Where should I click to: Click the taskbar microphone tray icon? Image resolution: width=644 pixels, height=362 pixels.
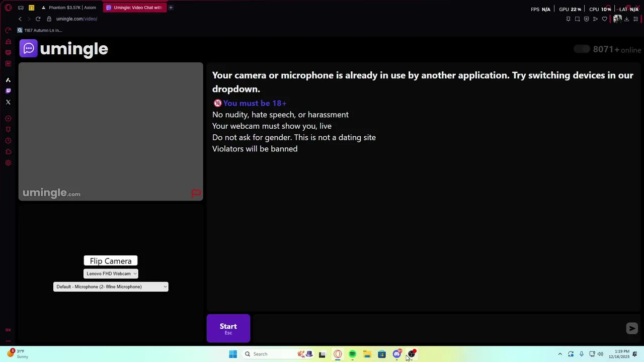[x=582, y=354]
